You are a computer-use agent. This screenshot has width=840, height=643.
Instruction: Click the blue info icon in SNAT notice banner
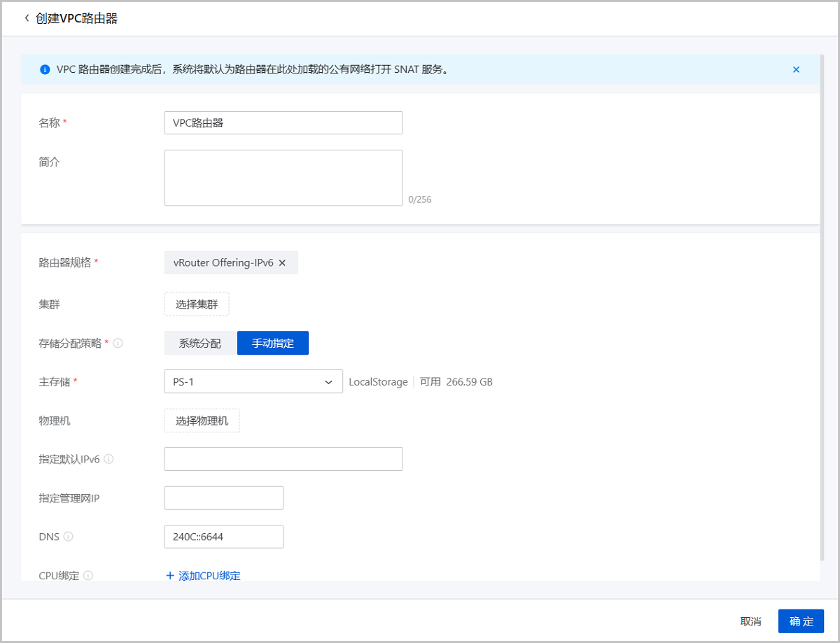[43, 69]
